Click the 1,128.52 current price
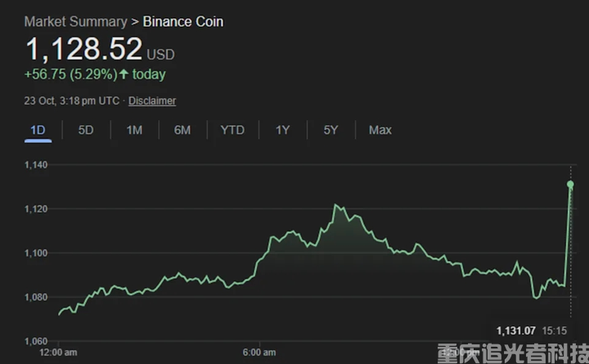Image resolution: width=589 pixels, height=364 pixels. tap(84, 49)
